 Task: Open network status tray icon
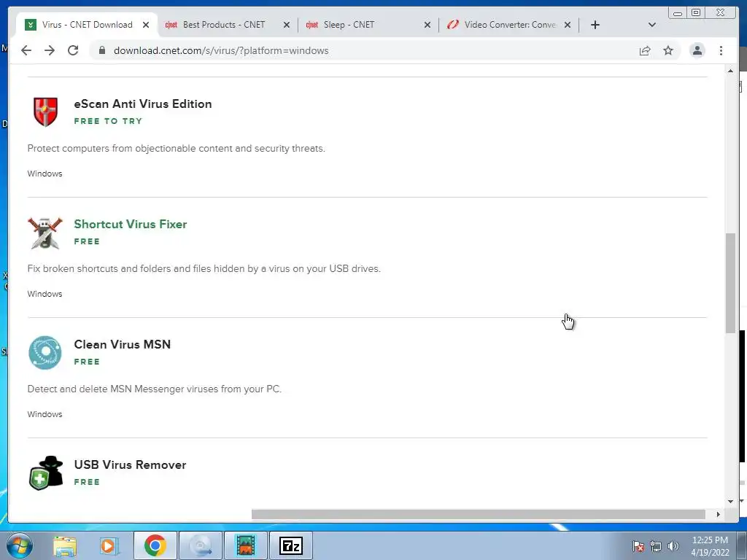click(656, 546)
